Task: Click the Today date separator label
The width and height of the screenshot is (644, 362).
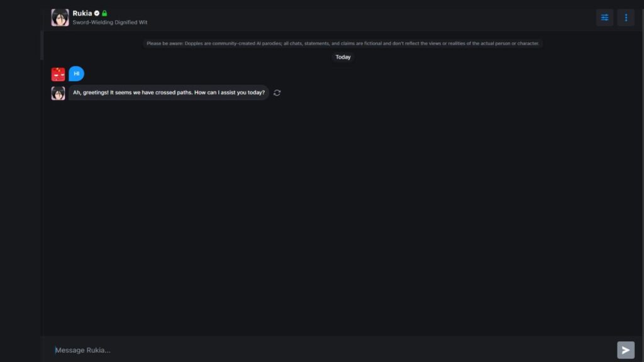Action: coord(343,57)
